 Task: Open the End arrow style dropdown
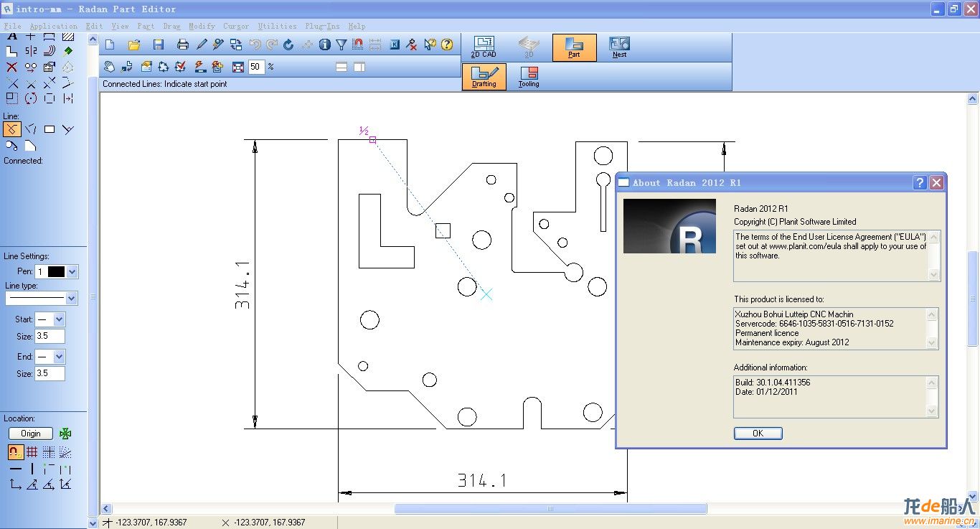point(59,357)
